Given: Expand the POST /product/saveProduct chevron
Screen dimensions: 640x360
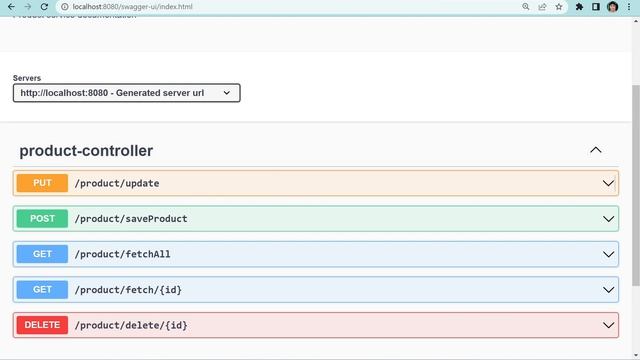Looking at the screenshot, I should (608, 219).
